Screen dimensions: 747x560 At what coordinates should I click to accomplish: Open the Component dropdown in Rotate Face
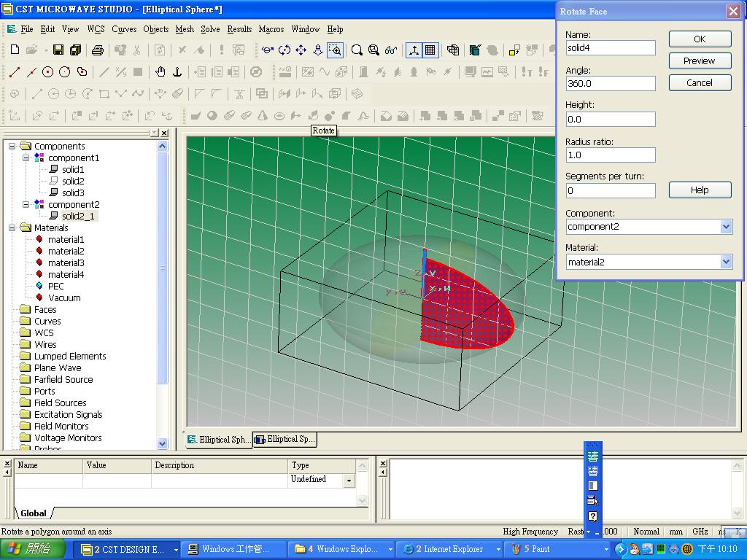click(726, 227)
